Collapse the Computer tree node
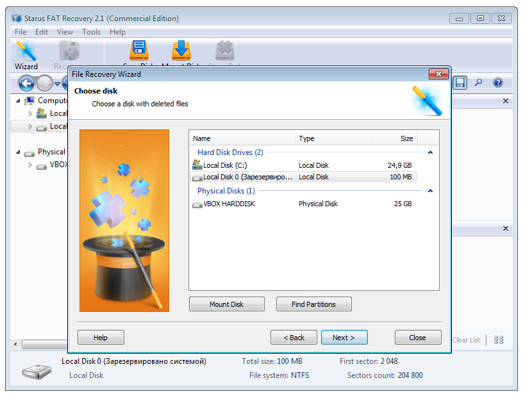 click(x=19, y=101)
